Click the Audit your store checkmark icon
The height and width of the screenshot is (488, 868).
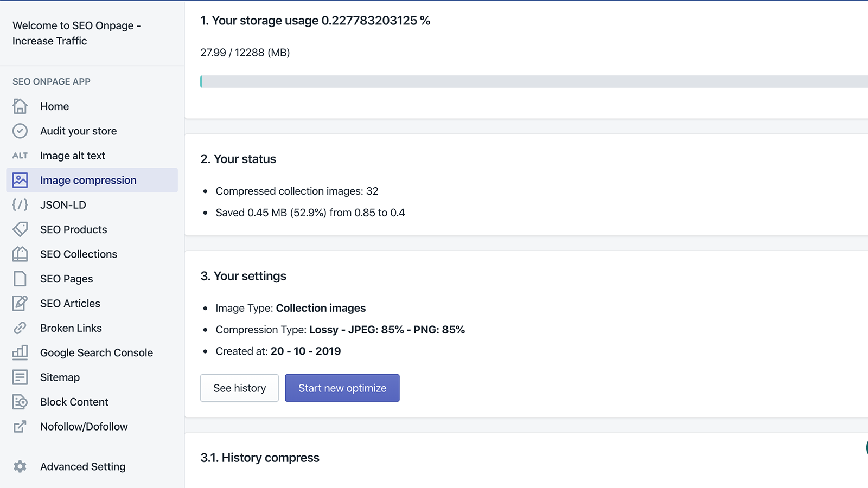pyautogui.click(x=20, y=131)
